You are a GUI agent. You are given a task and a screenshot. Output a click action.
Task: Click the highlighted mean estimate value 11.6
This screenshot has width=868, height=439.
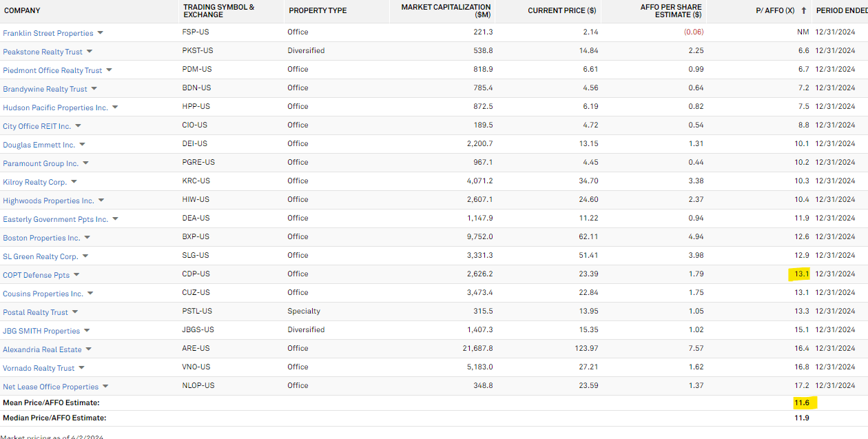point(801,402)
